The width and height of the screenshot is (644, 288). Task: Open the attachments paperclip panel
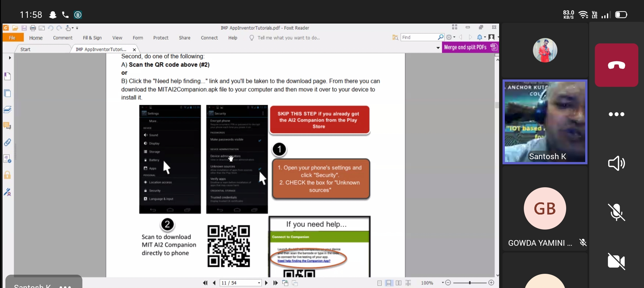(x=7, y=142)
